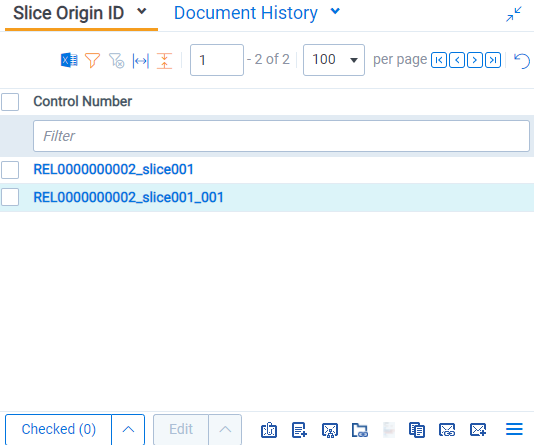
Task: Collapse row height with the vertical compress icon
Action: pyautogui.click(x=164, y=61)
